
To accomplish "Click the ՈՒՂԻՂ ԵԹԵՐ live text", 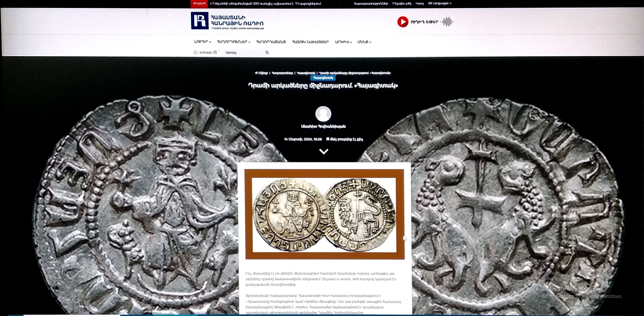I will [424, 22].
